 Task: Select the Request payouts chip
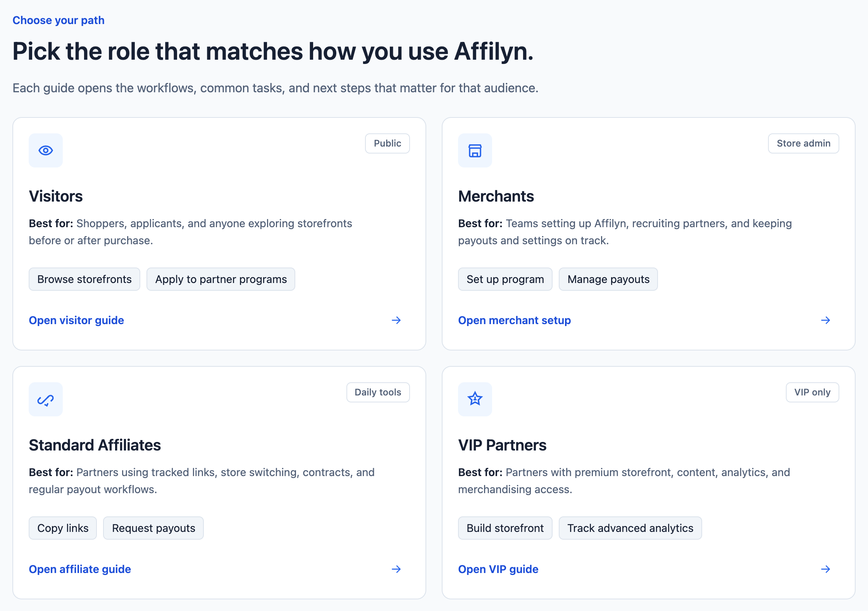click(153, 528)
